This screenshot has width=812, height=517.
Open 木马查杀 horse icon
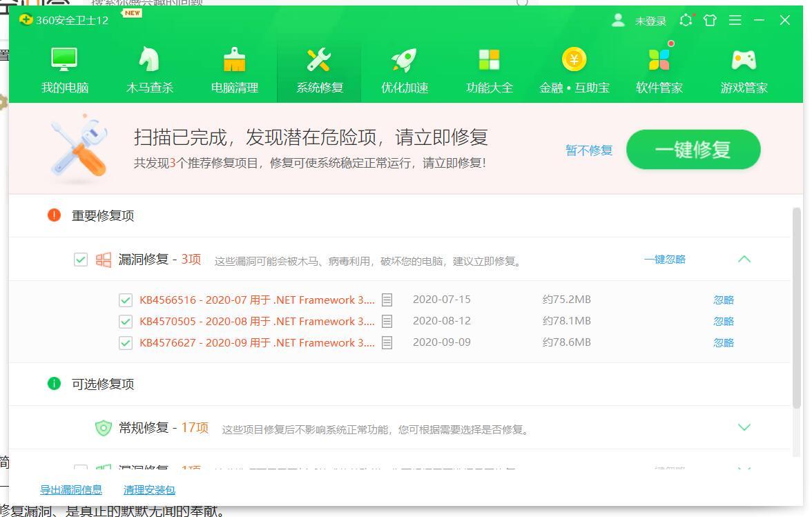149,59
